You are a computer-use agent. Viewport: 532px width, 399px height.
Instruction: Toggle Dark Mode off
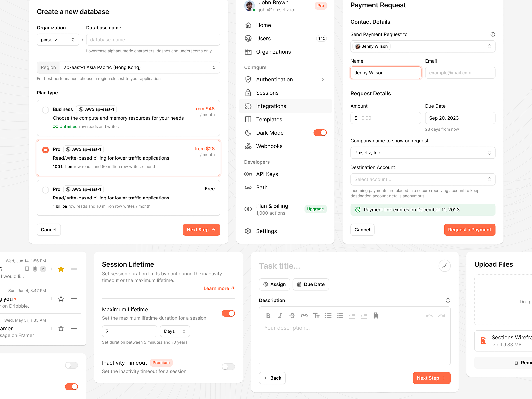tap(320, 133)
